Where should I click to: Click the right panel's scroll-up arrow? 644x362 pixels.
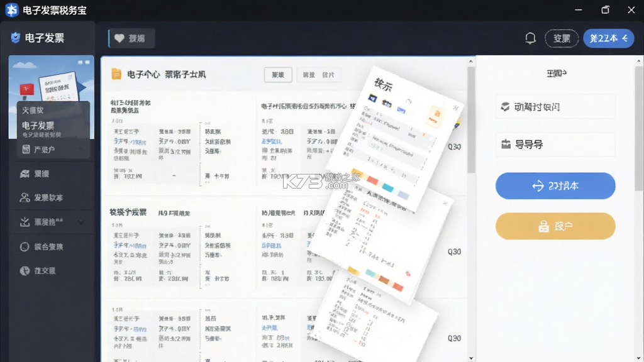point(639,62)
